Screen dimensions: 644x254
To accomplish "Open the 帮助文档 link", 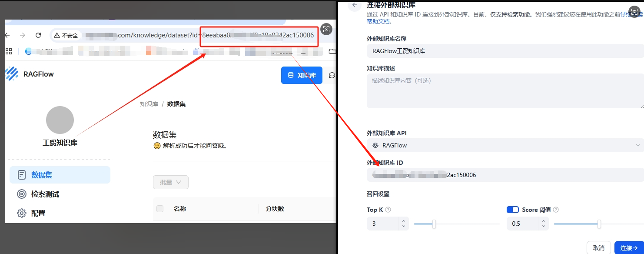I will coord(378,21).
